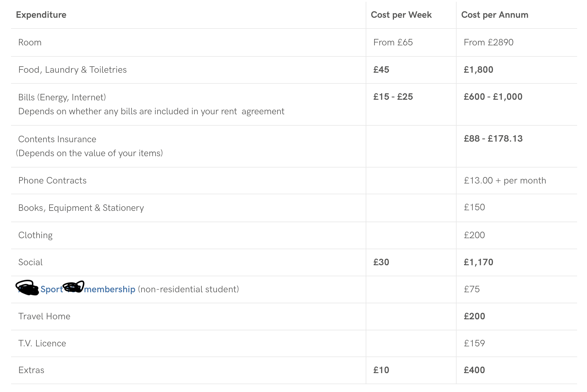Click the Clothing row label
This screenshot has height=392, width=587.
(x=36, y=235)
